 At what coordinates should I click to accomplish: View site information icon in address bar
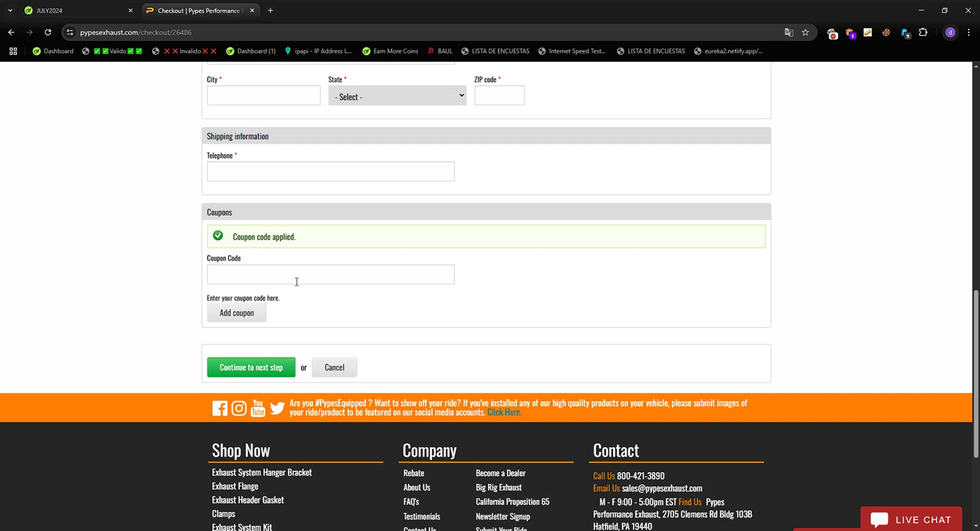pyautogui.click(x=70, y=32)
